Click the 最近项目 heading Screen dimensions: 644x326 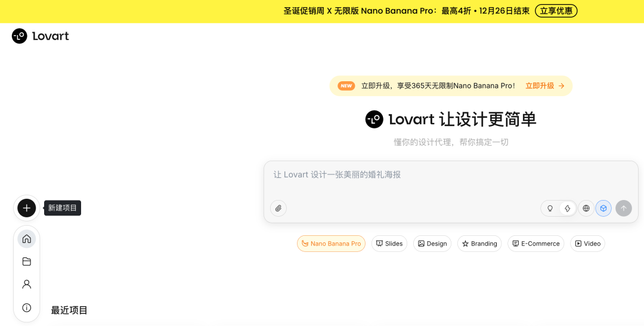(x=69, y=310)
